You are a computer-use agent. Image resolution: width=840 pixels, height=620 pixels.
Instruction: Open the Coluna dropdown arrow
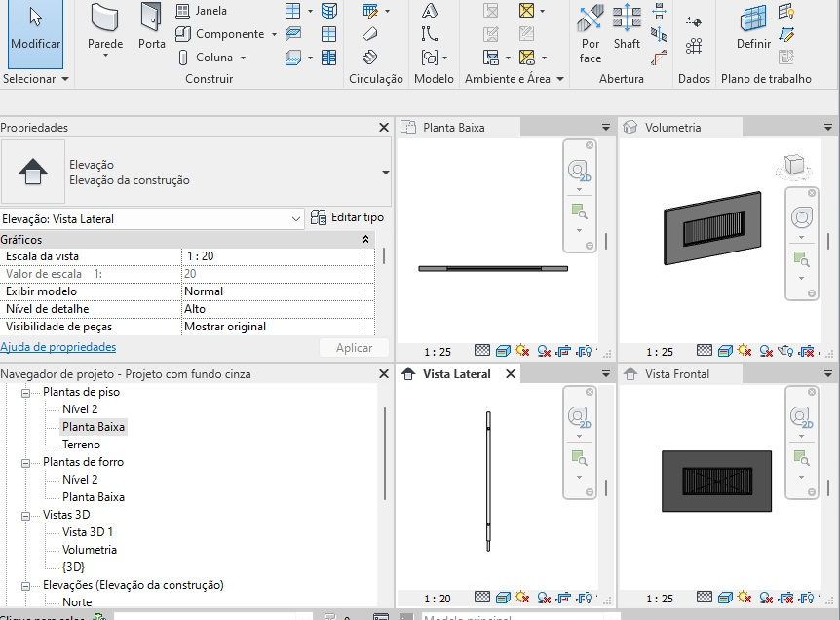(243, 58)
